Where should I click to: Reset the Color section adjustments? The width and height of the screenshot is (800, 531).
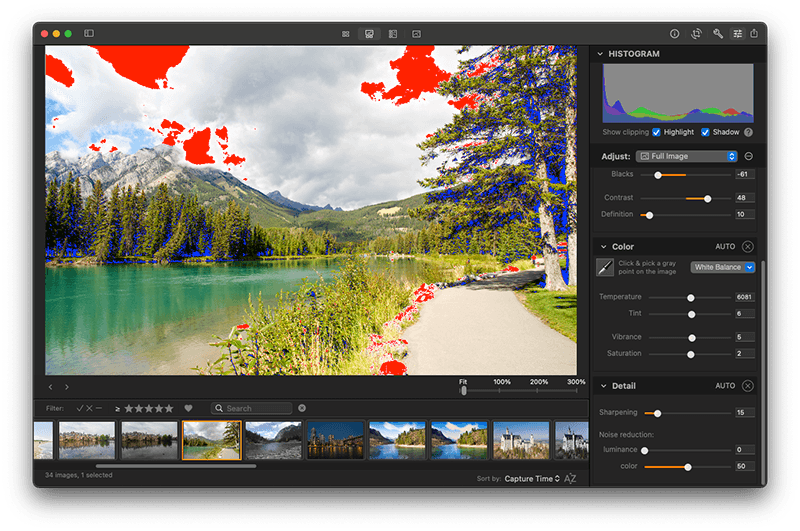coord(748,247)
